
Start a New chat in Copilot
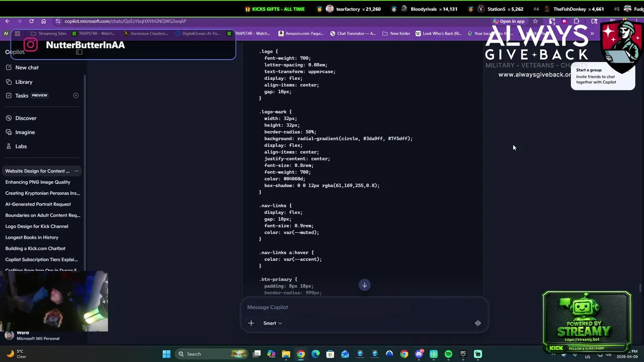pos(27,67)
